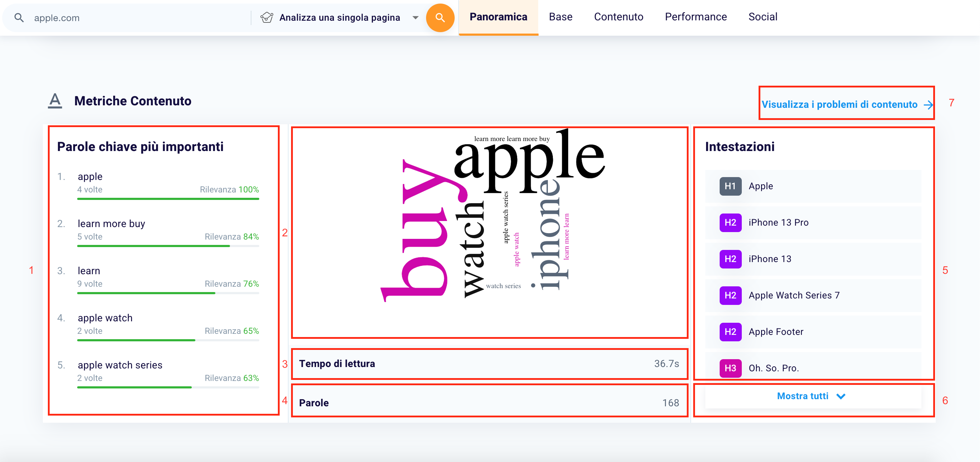Click the Metriche Contenuto section icon
This screenshot has width=980, height=462.
point(55,101)
